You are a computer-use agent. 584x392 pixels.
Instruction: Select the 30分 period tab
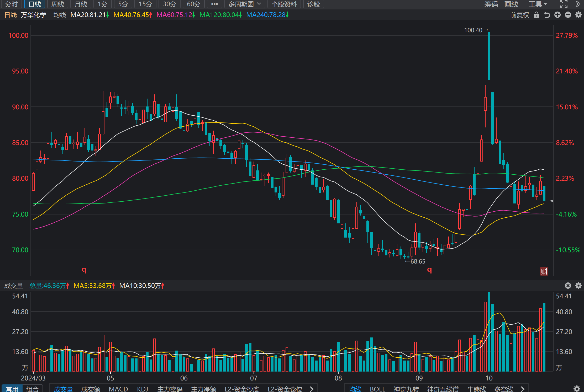click(169, 4)
